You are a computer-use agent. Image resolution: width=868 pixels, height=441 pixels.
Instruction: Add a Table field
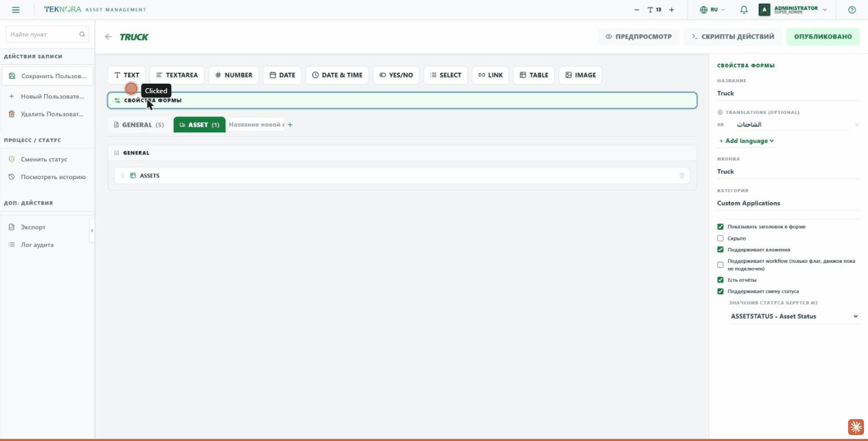(534, 75)
